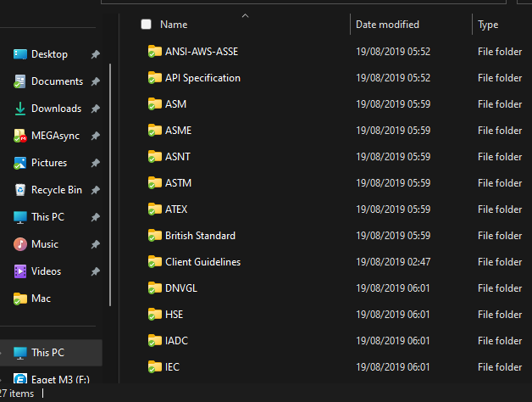This screenshot has height=402, width=532.
Task: Open the Mac folder in sidebar
Action: coord(41,299)
